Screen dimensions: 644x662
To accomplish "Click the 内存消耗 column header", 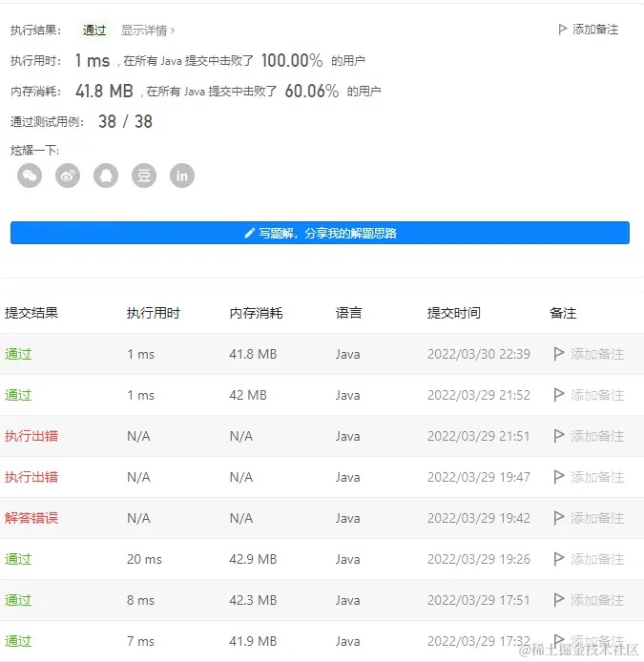I will click(x=256, y=313).
